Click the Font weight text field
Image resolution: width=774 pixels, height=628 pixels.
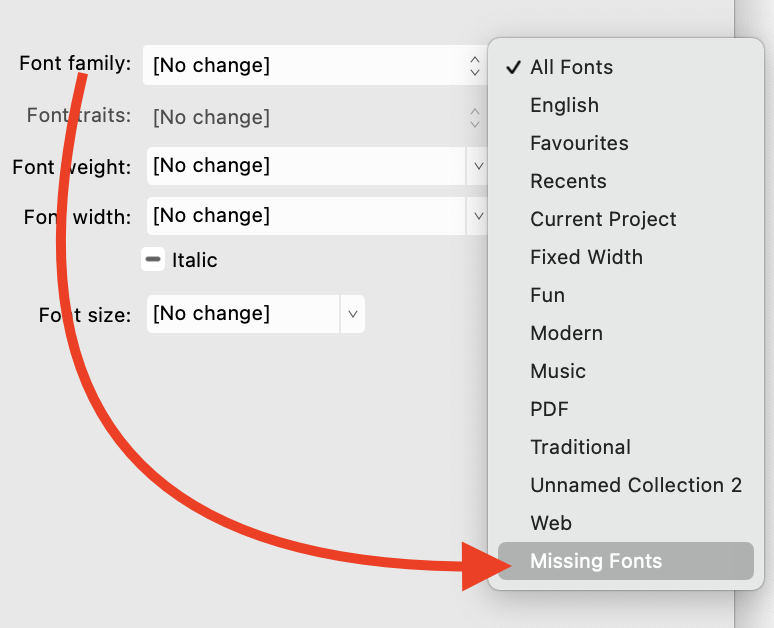[305, 166]
